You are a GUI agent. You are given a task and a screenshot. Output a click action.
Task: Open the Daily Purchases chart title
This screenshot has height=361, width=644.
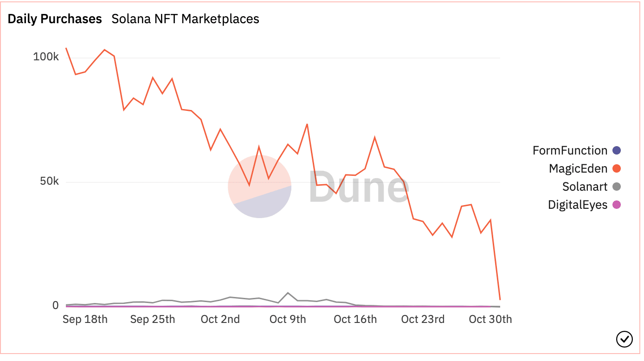point(55,19)
